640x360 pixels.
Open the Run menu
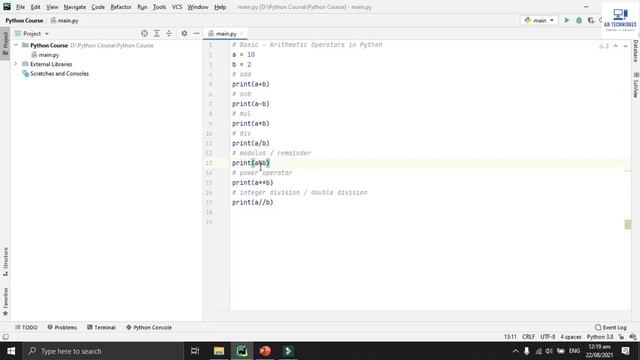(x=142, y=7)
